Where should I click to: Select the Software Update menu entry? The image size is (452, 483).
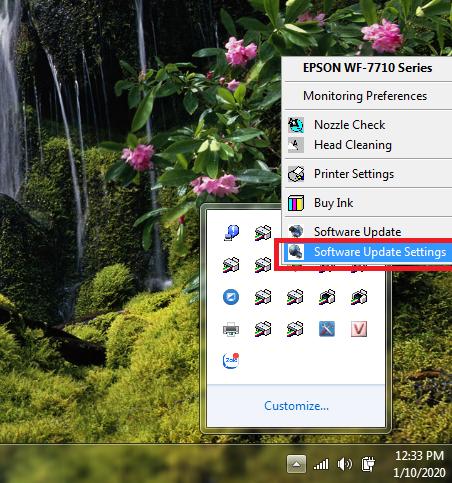[368, 232]
